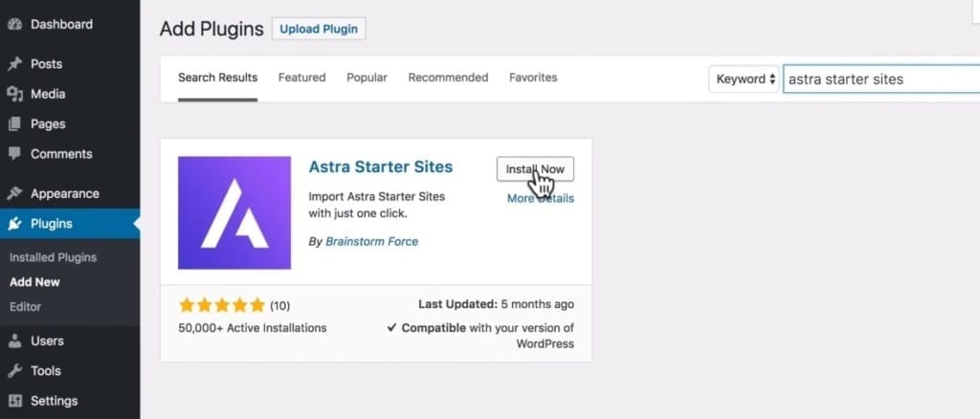This screenshot has width=980, height=419.
Task: Open the Dashboard menu item
Action: (61, 24)
